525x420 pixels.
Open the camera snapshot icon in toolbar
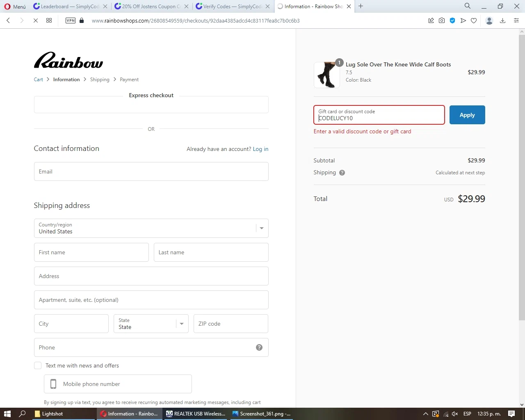tap(442, 21)
